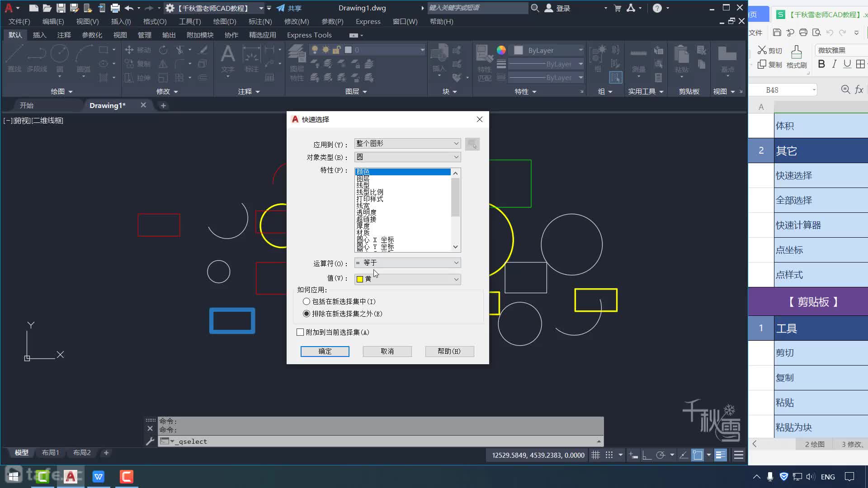Open the Layer Properties icon
Image resolution: width=868 pixels, height=488 pixels.
pyautogui.click(x=297, y=63)
